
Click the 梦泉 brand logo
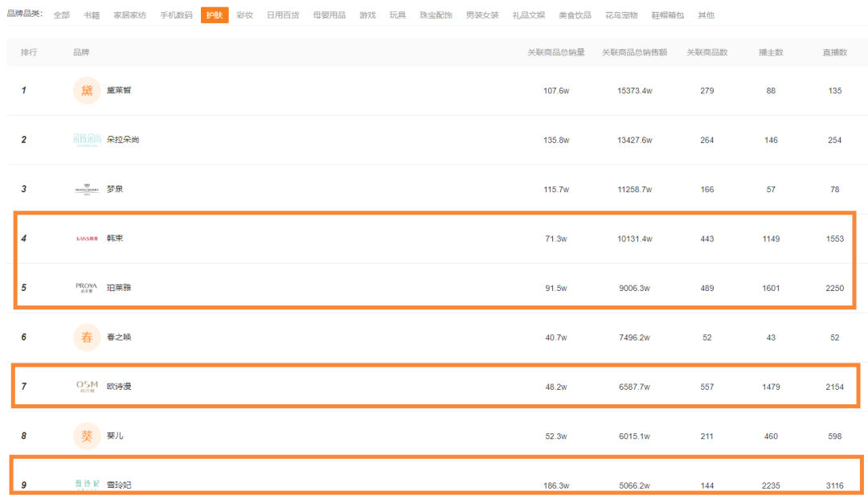click(x=87, y=189)
